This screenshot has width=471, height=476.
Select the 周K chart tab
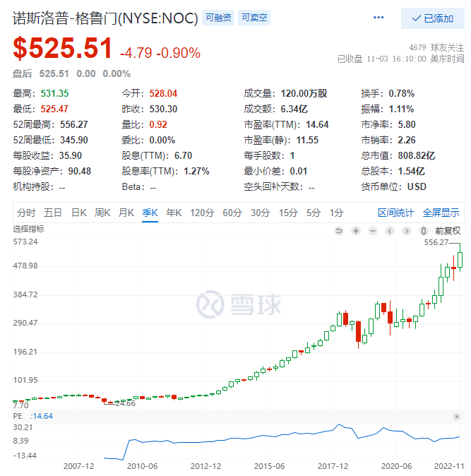(102, 213)
